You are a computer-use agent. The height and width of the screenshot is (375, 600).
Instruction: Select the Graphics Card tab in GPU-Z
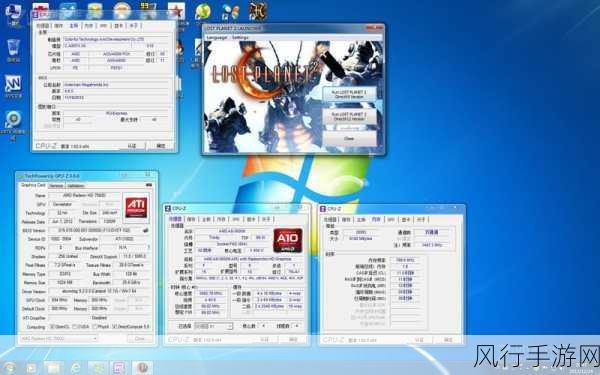tap(33, 185)
